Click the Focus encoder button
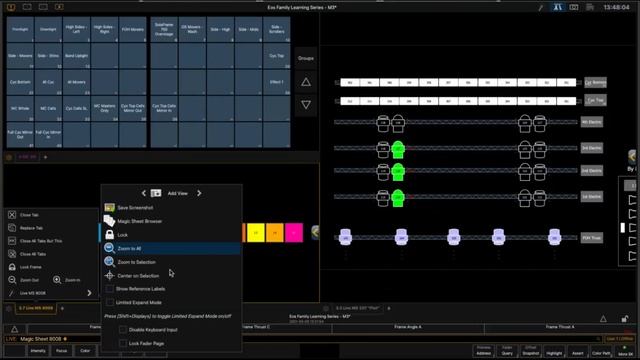 pyautogui.click(x=61, y=351)
